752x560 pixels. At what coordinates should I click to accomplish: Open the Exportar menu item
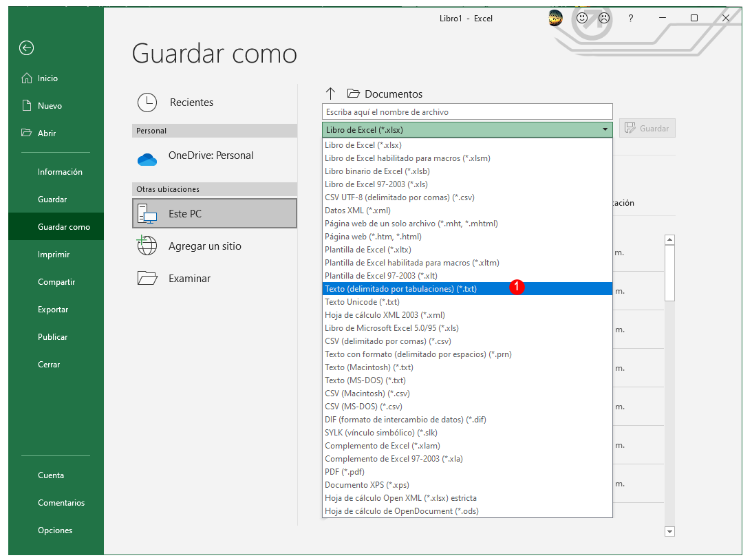53,310
